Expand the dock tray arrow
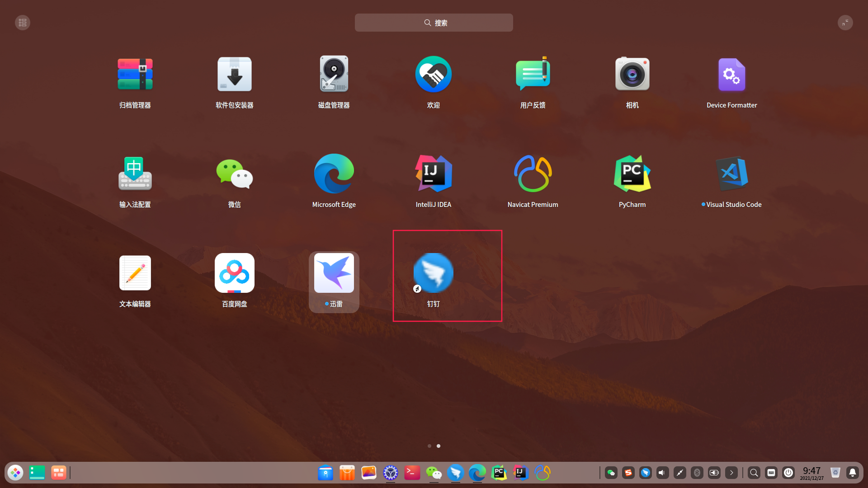Image resolution: width=868 pixels, height=488 pixels. coord(731,473)
